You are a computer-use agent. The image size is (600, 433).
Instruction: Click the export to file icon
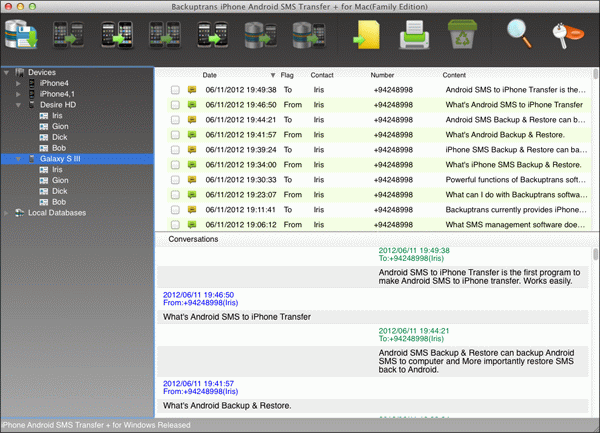click(366, 35)
